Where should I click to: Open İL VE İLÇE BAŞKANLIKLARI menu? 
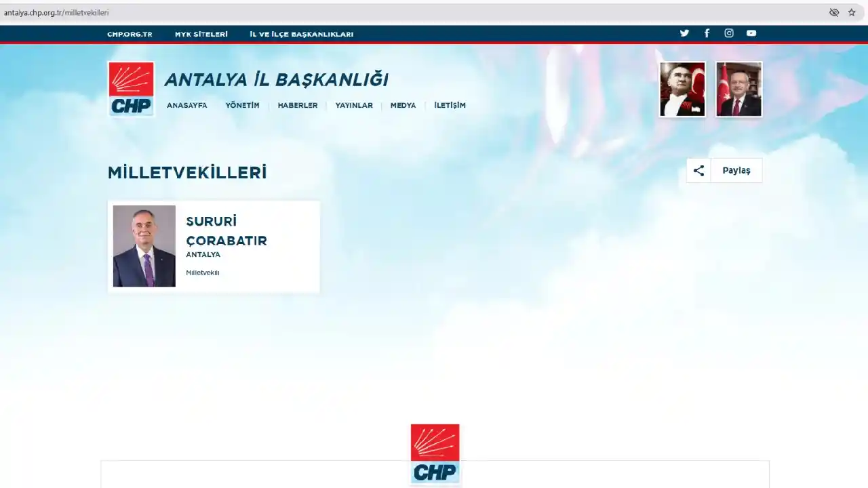tap(301, 34)
